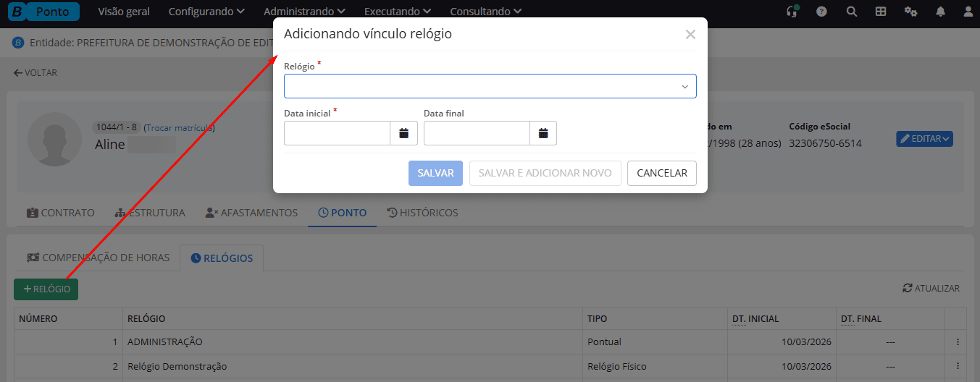Select the RELÓGIOS sub-tab

tap(222, 258)
